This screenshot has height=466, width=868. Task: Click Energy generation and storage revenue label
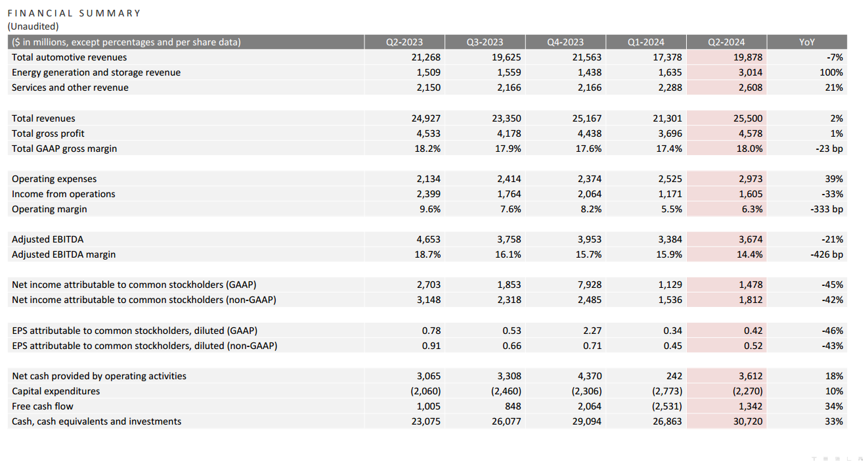(96, 72)
